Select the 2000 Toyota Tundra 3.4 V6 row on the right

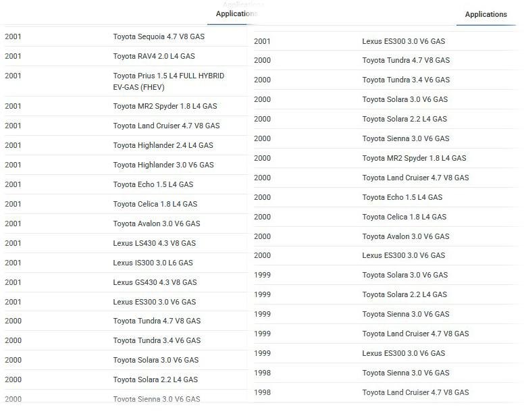[386, 80]
